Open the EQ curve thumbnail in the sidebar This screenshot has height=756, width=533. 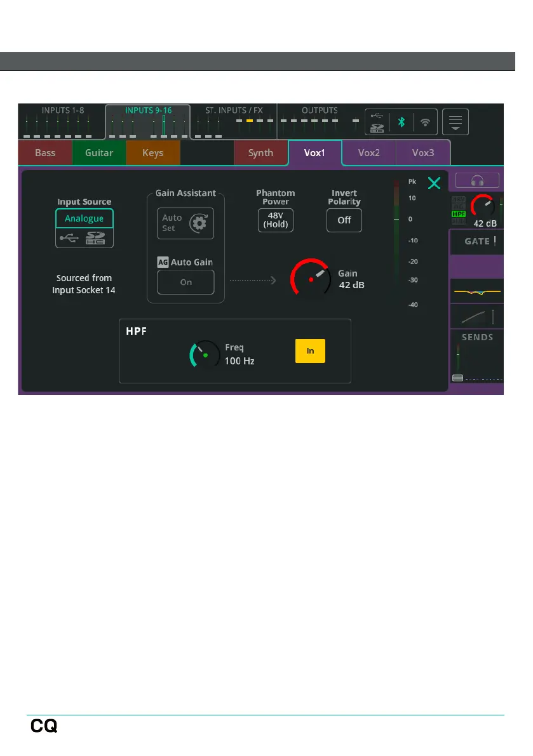click(x=477, y=291)
